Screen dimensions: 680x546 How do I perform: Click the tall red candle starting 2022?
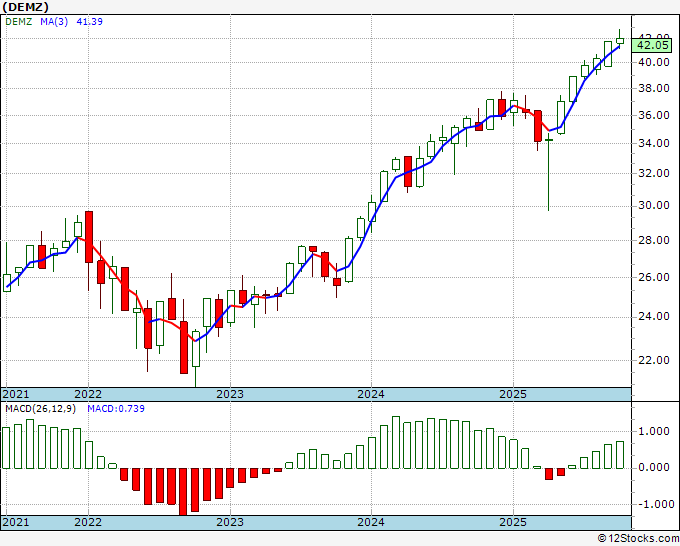(x=89, y=237)
